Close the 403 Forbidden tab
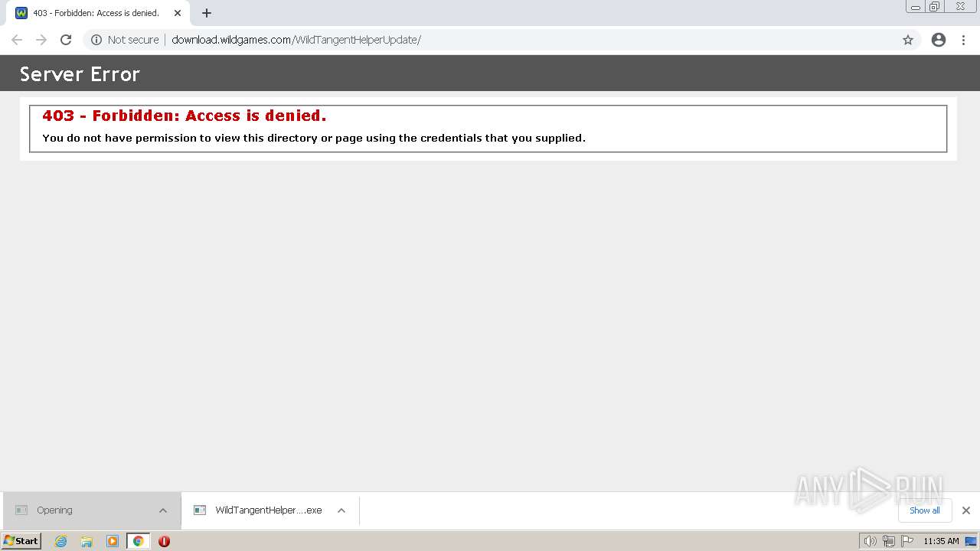 click(178, 13)
